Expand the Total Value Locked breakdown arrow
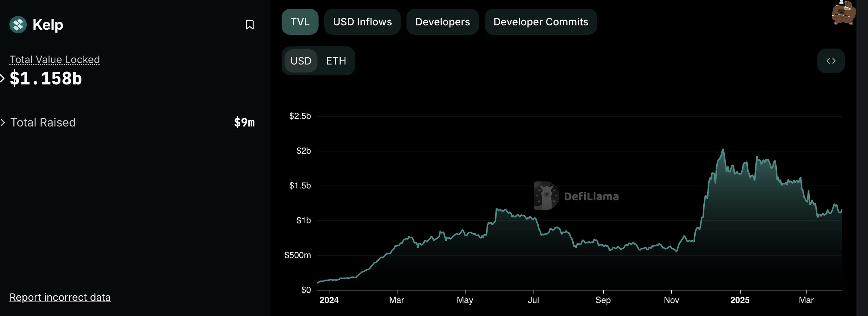The width and height of the screenshot is (868, 316). [3, 78]
